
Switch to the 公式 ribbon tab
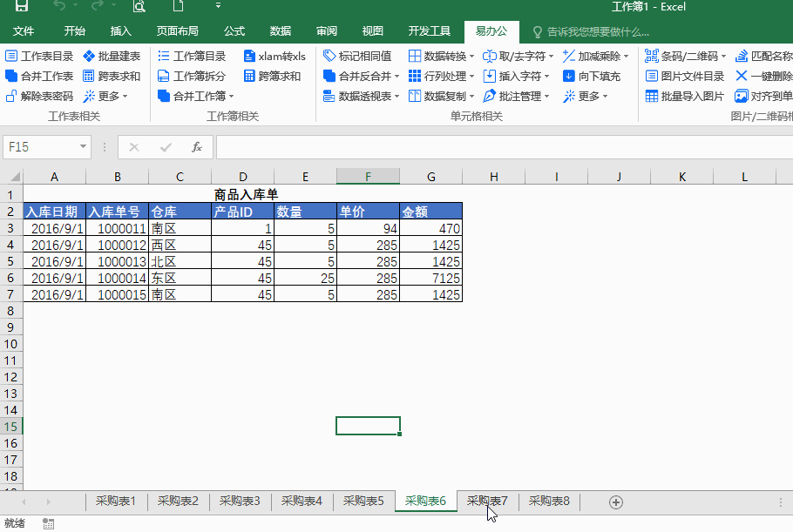click(x=234, y=31)
